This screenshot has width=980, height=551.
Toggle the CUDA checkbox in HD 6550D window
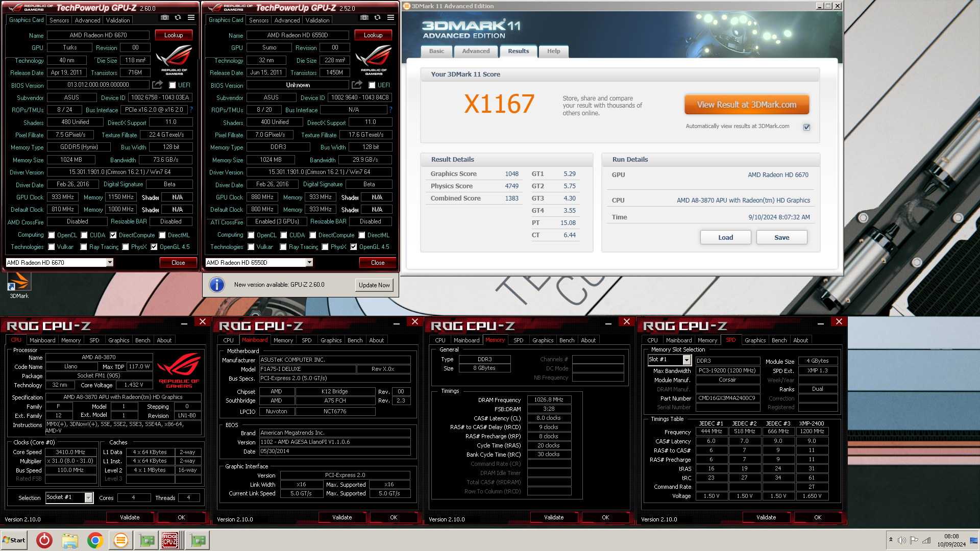point(284,235)
